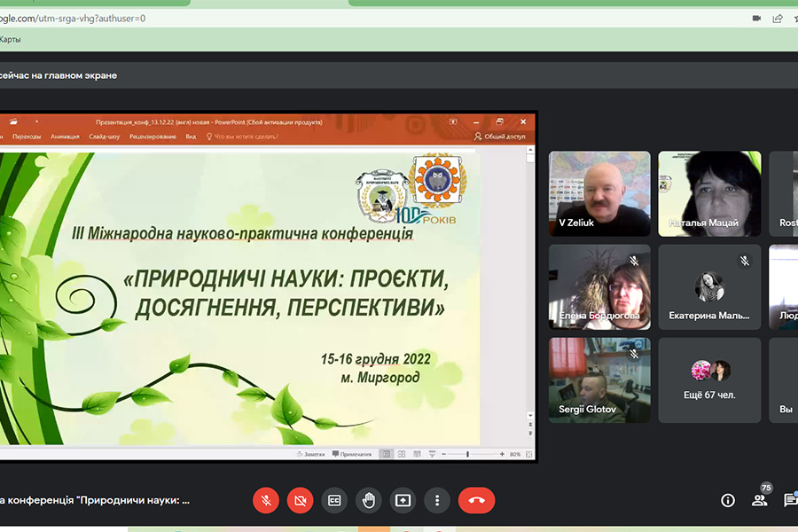Open the 'Ещё 67 чел.' participants tile

click(709, 379)
